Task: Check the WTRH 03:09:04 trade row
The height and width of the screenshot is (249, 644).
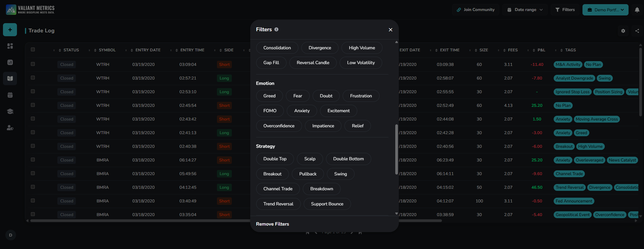Action: [x=33, y=64]
